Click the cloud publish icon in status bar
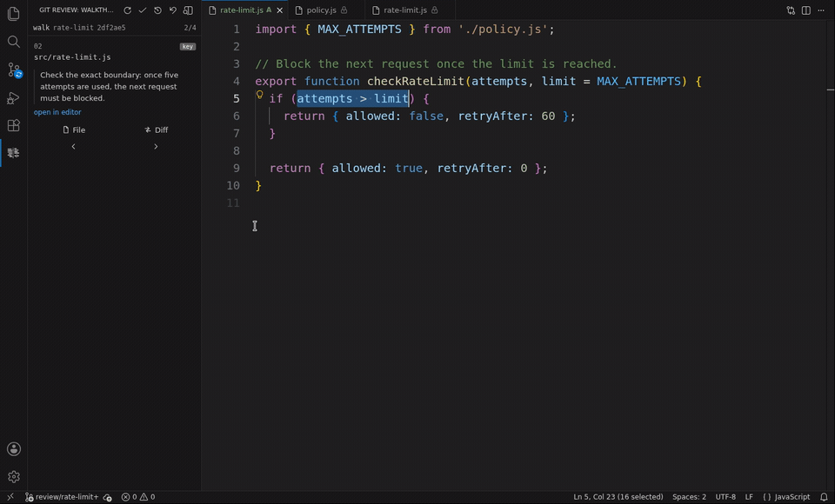 108,497
